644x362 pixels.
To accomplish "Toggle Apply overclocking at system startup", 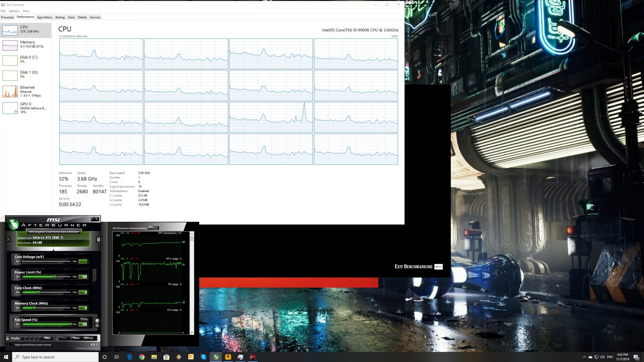I will pyautogui.click(x=11, y=345).
